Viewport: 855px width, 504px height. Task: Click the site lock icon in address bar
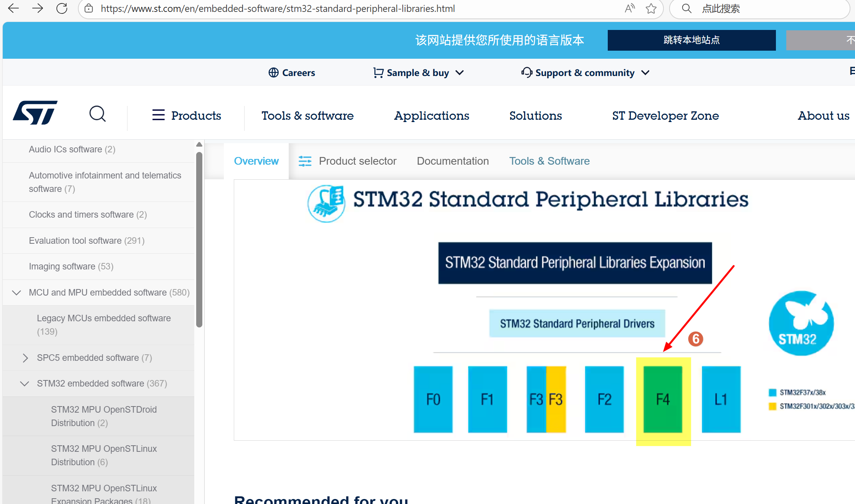[x=89, y=8]
